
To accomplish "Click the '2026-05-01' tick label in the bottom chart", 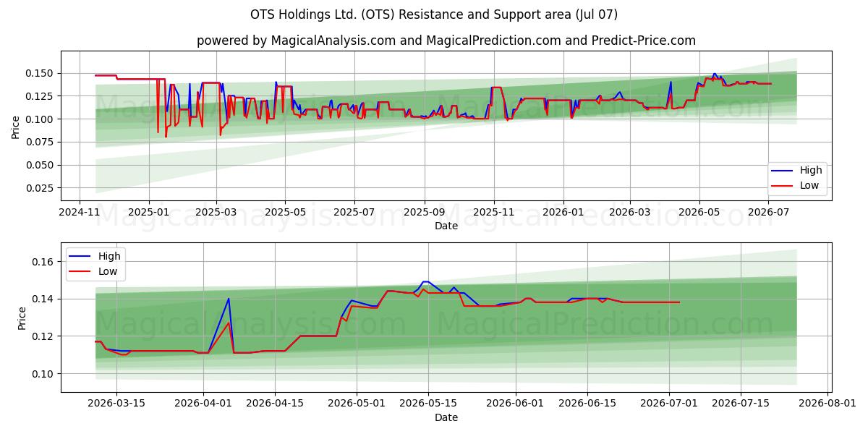I will 358,404.
